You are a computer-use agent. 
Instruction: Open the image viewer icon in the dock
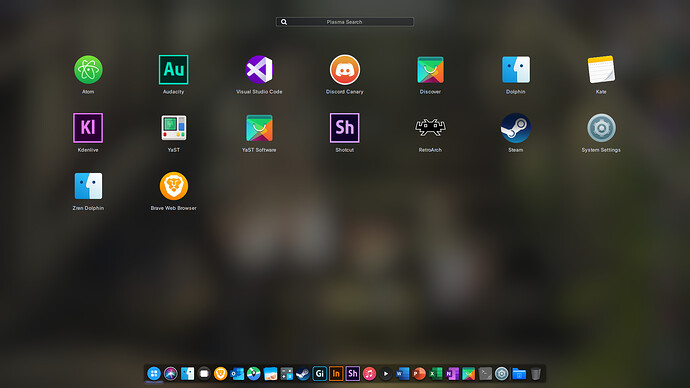270,374
